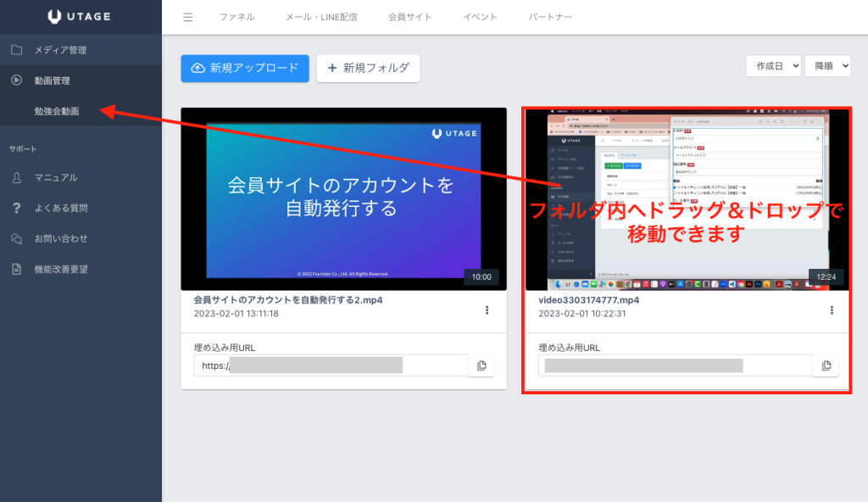Open よくある質問 in the sidebar
Viewport: 868px width, 502px height.
click(x=60, y=208)
